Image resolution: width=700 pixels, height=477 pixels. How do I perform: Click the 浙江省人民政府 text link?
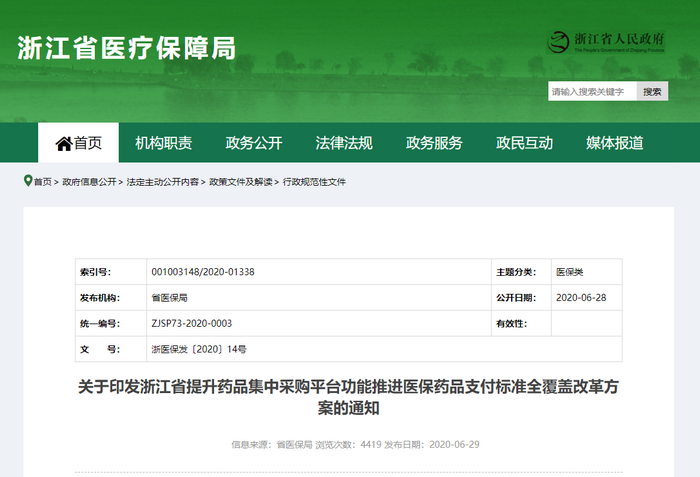(x=620, y=38)
